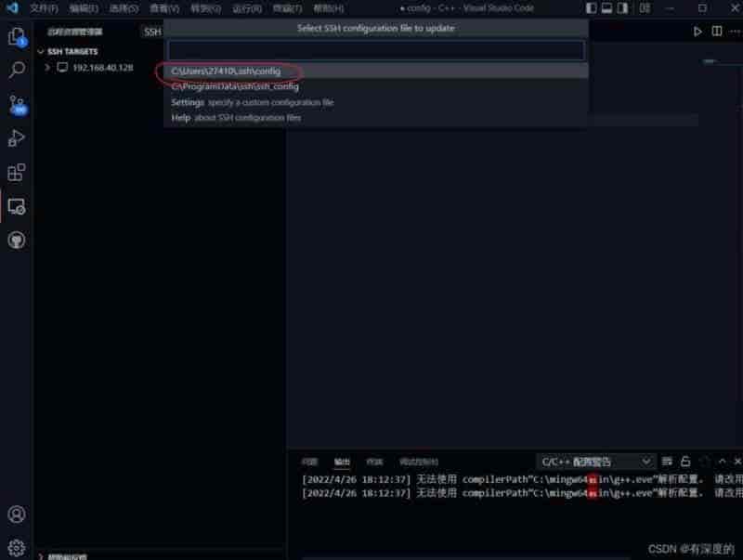The height and width of the screenshot is (560, 743).
Task: Toggle the panel layout button in title bar
Action: (606, 8)
